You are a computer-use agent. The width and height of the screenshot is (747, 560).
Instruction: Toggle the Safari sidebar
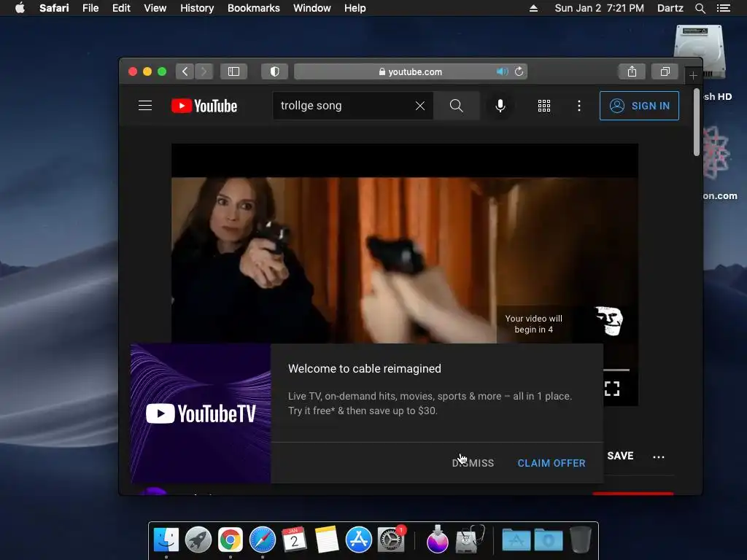click(233, 71)
